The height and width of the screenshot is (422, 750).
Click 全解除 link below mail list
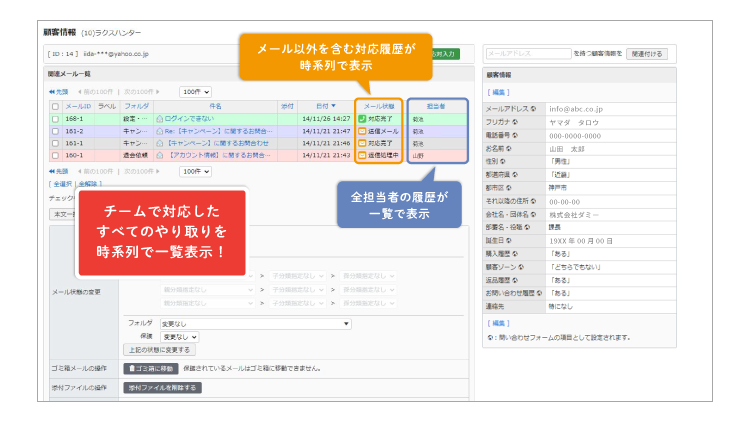coord(88,184)
